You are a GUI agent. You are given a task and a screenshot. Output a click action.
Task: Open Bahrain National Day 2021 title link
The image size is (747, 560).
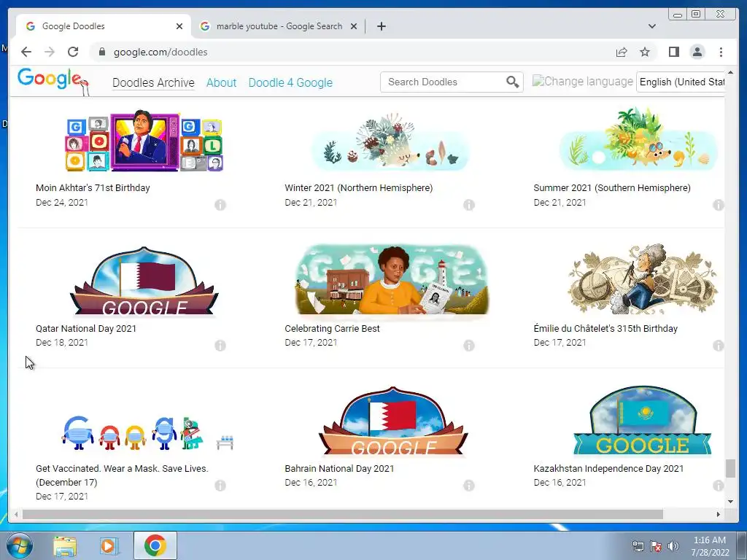click(339, 468)
